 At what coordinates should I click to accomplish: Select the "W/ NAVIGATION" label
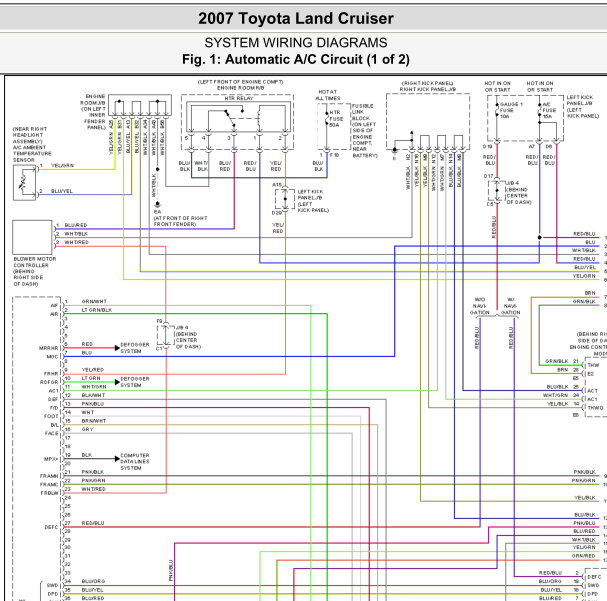point(511,306)
